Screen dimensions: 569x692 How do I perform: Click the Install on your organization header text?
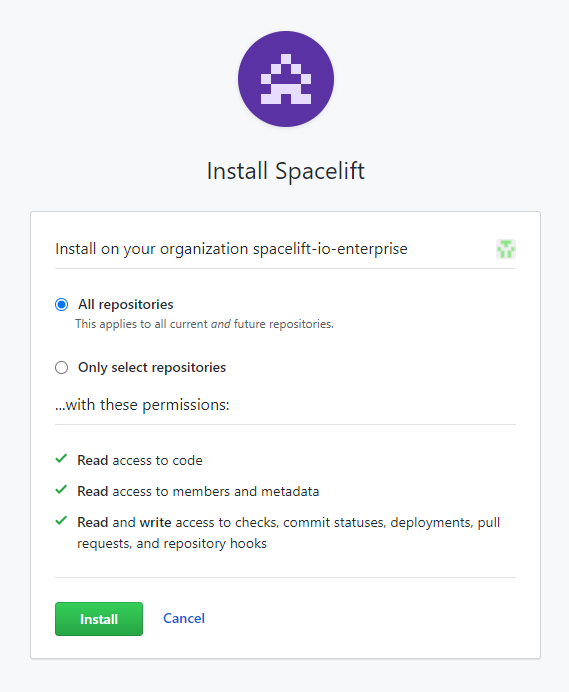click(x=231, y=249)
